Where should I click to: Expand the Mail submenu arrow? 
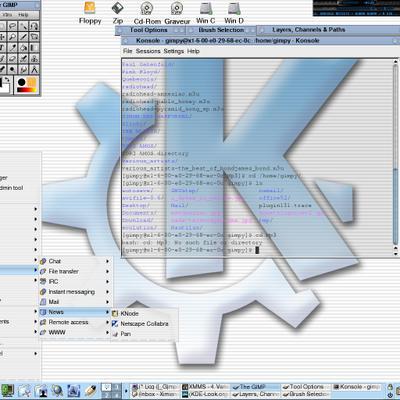107,302
